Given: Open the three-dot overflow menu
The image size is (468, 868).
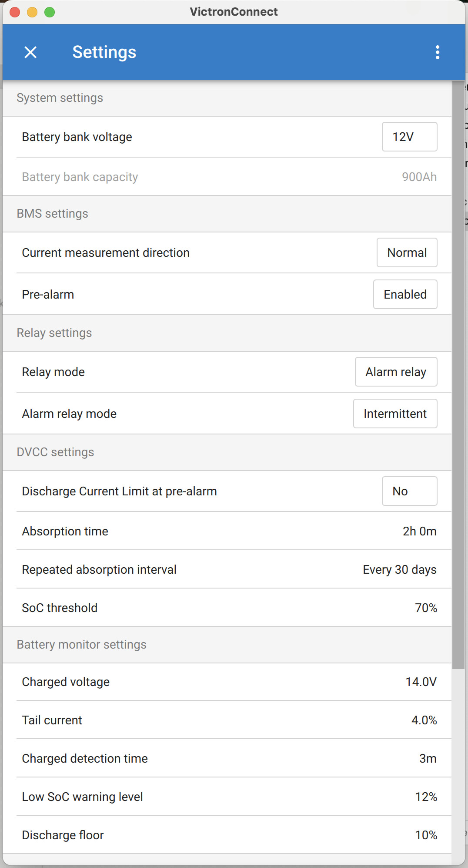Looking at the screenshot, I should click(438, 52).
